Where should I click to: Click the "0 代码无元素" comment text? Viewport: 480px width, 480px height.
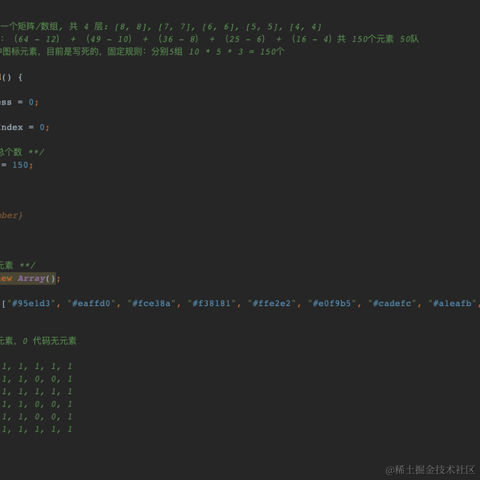[49, 341]
